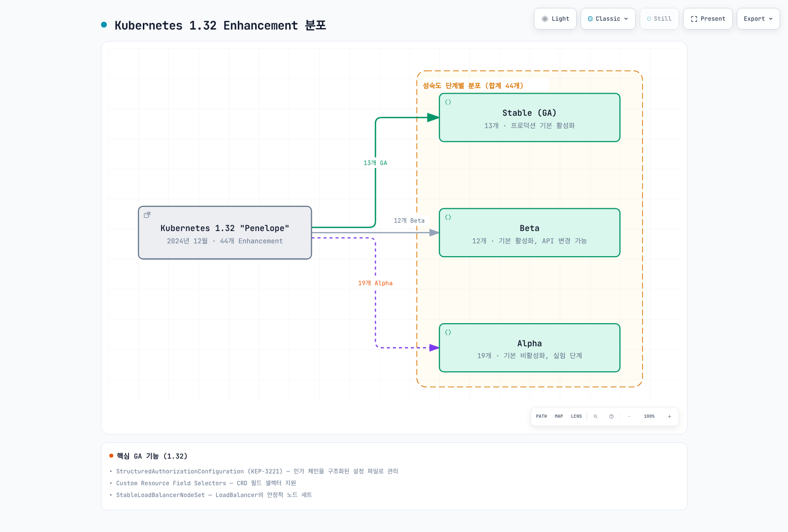Click the code icon on Alpha node
This screenshot has width=788, height=532.
[448, 332]
